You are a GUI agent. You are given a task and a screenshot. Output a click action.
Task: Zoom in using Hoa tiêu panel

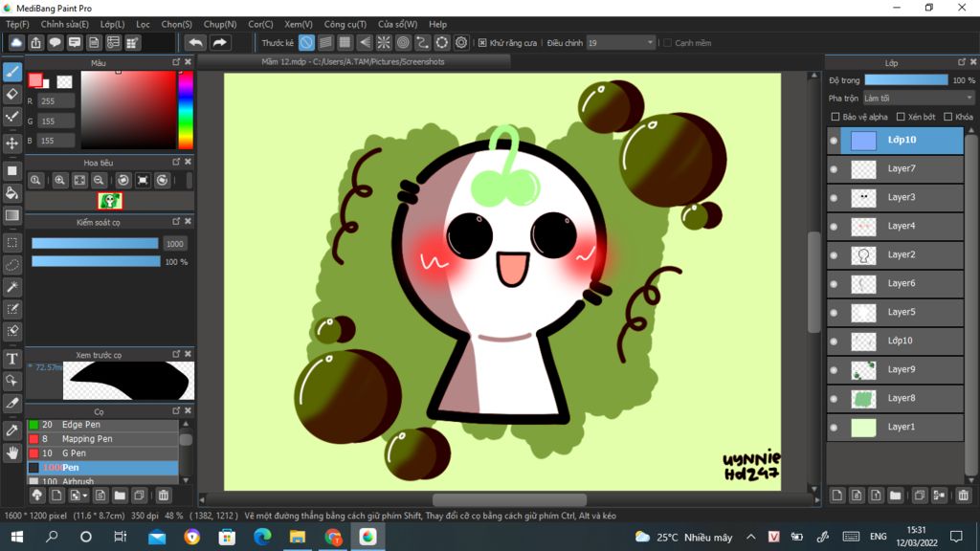[x=60, y=181]
